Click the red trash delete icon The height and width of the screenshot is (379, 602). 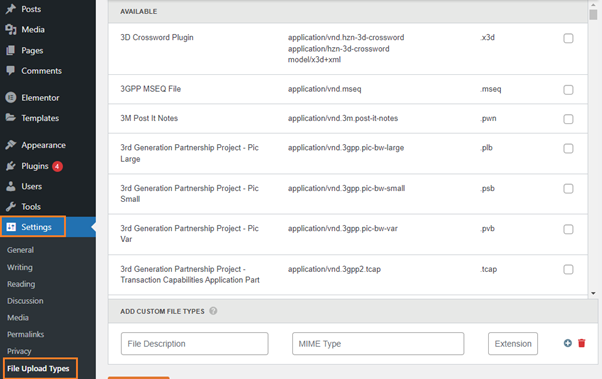582,343
